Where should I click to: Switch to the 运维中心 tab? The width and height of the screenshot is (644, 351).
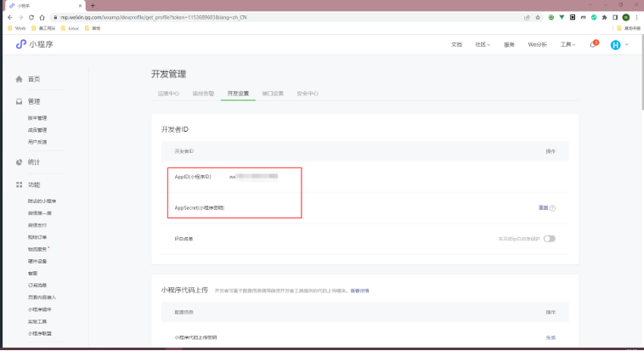[168, 93]
